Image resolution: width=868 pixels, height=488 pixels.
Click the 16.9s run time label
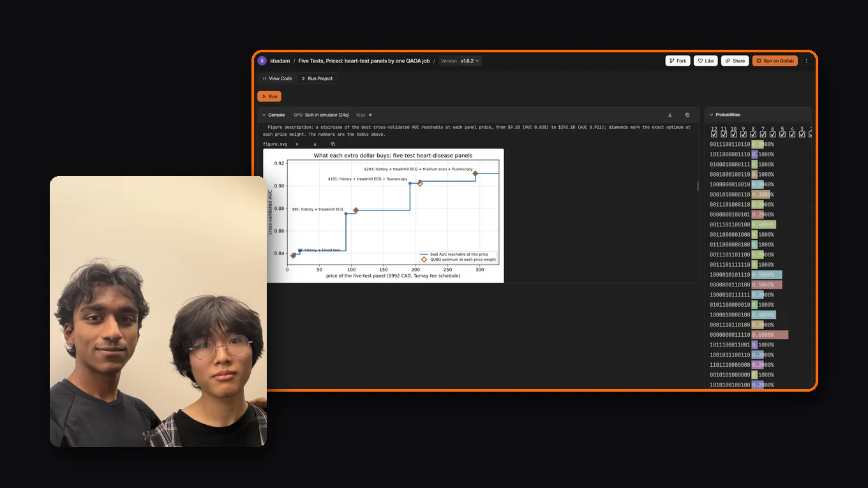361,115
